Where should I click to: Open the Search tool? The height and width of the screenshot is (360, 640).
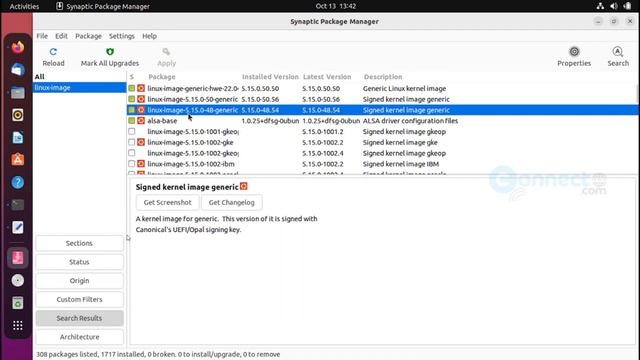618,57
